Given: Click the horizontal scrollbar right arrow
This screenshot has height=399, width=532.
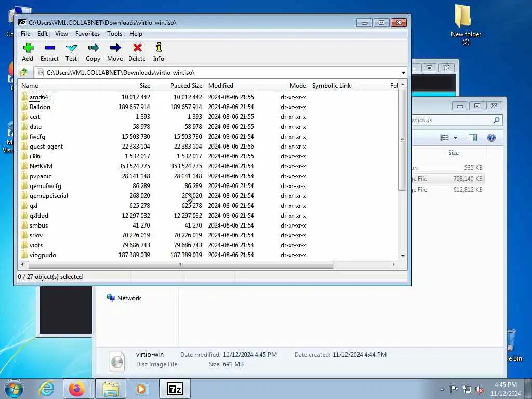Looking at the screenshot, I should click(x=393, y=264).
